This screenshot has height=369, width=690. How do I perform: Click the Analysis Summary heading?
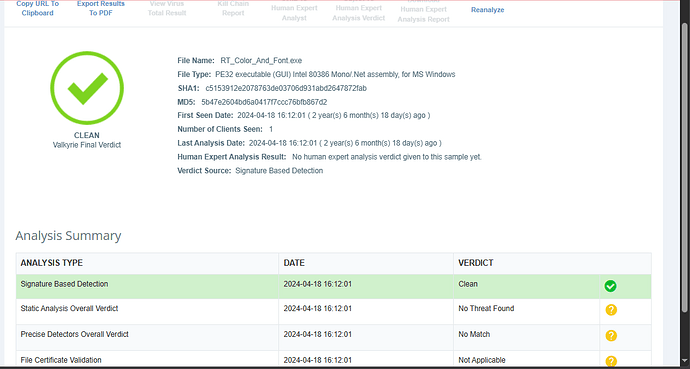[x=68, y=236]
